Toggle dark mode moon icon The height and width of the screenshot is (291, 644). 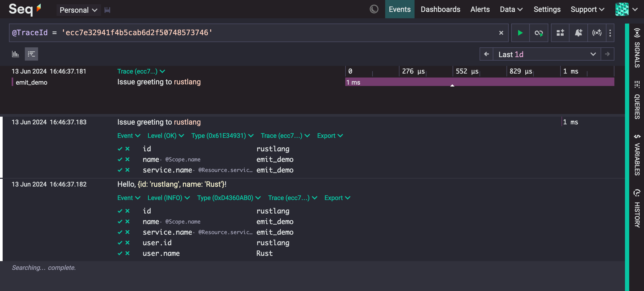tap(374, 9)
